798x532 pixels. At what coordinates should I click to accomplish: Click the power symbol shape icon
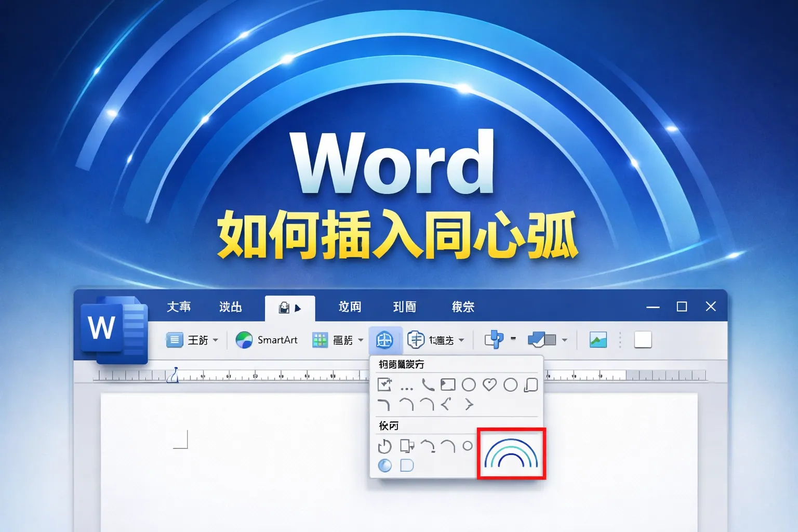pos(384,446)
